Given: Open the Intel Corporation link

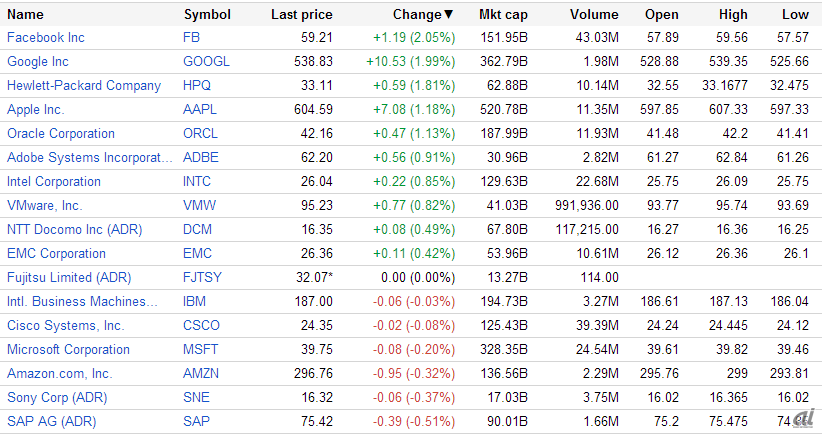Looking at the screenshot, I should (x=54, y=182).
